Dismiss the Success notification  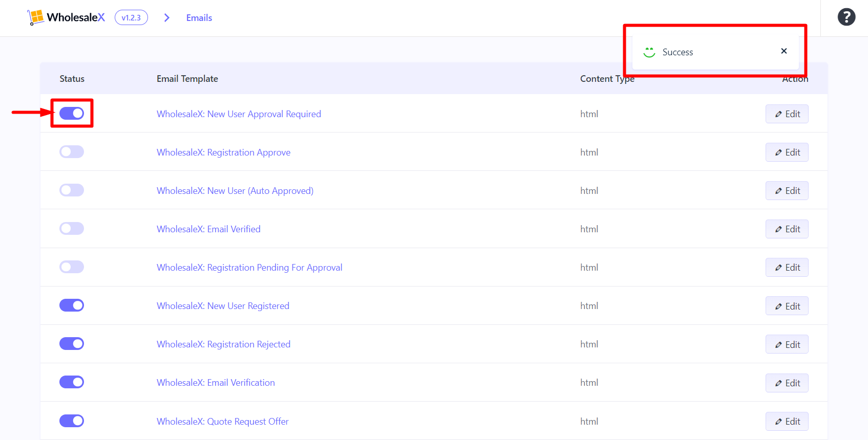(x=784, y=51)
